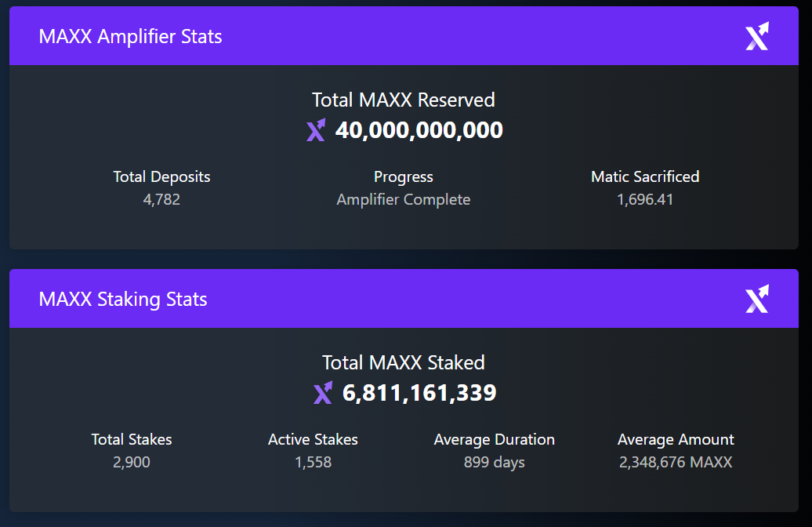Click the Total Stakes label
Viewport: 812px width, 527px height.
[132, 439]
